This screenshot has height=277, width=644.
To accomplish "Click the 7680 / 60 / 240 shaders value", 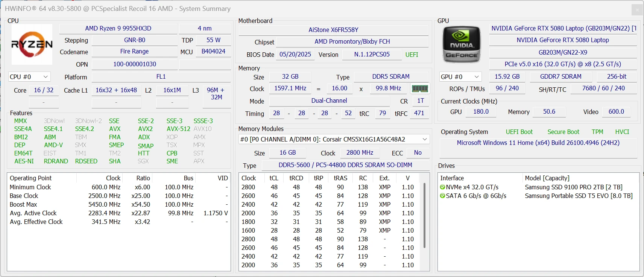I will [603, 88].
